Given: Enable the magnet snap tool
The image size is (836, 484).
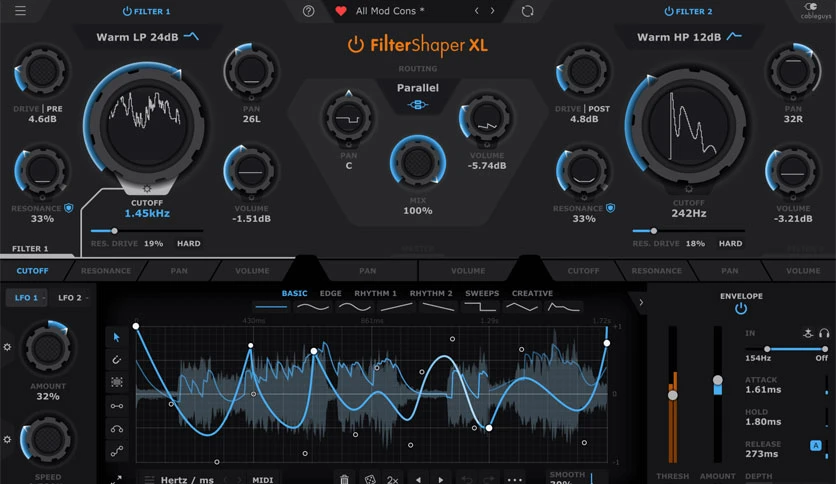Looking at the screenshot, I should pyautogui.click(x=117, y=360).
